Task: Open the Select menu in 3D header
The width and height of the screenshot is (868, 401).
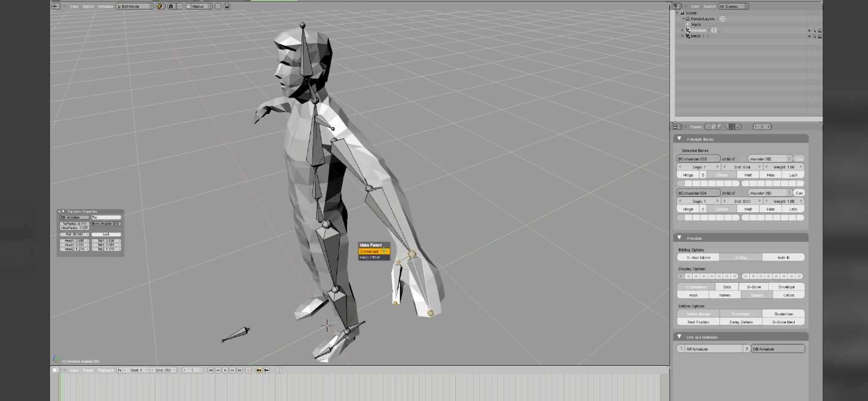Action: [88, 6]
